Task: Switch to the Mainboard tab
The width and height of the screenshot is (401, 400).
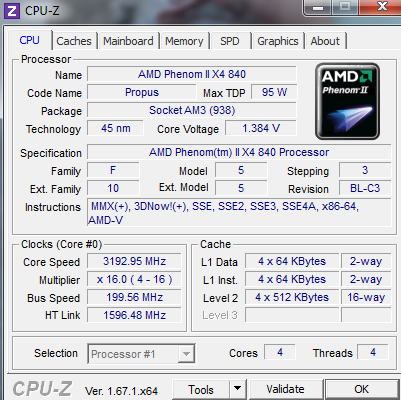Action: tap(128, 41)
